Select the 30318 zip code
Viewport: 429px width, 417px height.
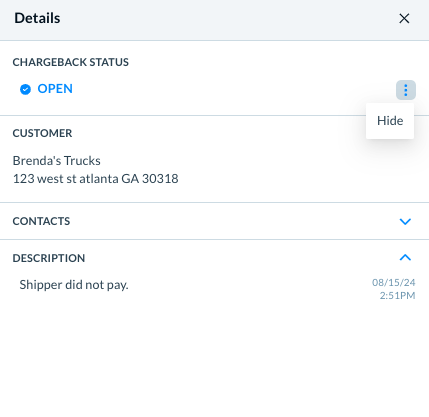click(160, 179)
